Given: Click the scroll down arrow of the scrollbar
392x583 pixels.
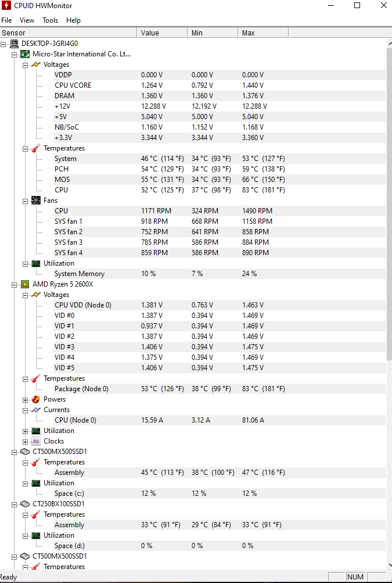Looking at the screenshot, I should pyautogui.click(x=389, y=565).
